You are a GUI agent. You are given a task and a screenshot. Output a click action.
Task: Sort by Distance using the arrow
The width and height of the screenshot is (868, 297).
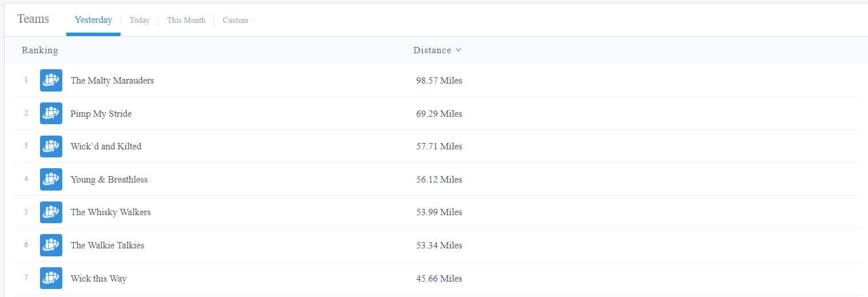click(458, 50)
